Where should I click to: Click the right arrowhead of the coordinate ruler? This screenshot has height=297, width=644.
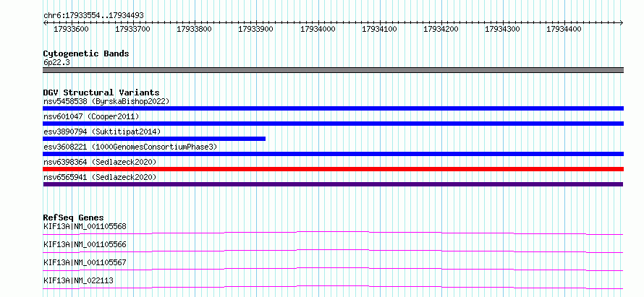pyautogui.click(x=621, y=23)
